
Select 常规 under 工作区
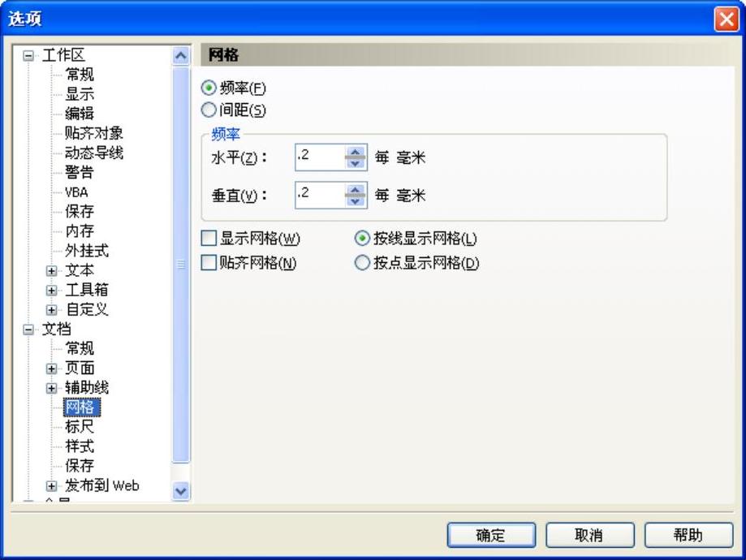(x=80, y=75)
